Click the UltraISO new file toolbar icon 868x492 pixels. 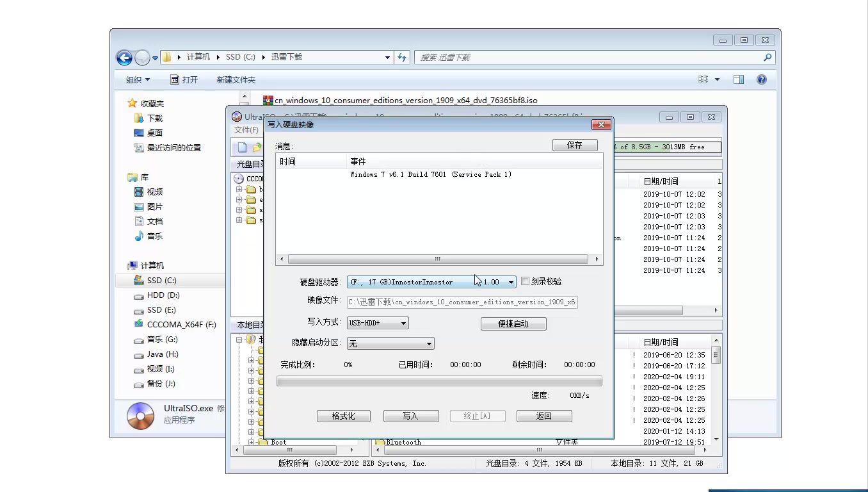(x=242, y=147)
